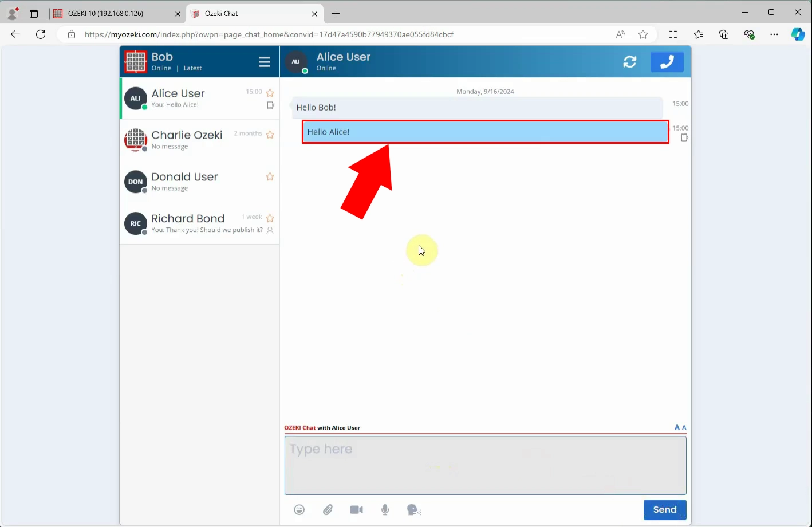The image size is (812, 527).
Task: Click the video camera icon
Action: click(357, 509)
